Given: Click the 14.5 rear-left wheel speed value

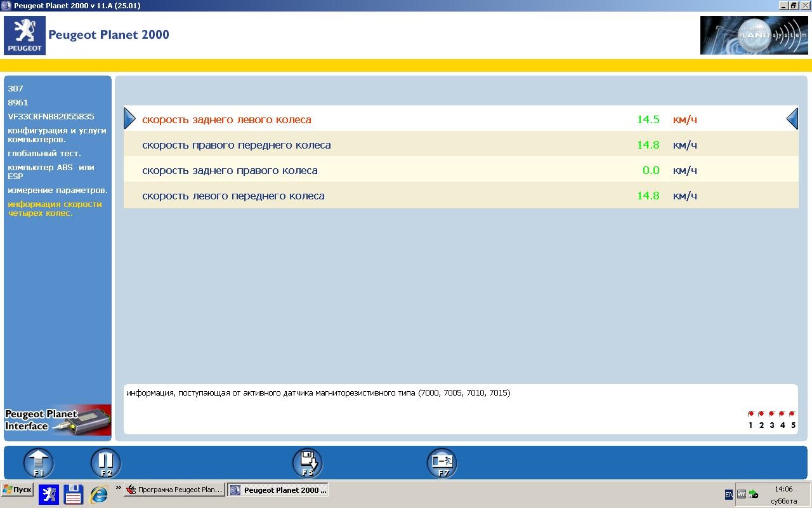Looking at the screenshot, I should (648, 119).
